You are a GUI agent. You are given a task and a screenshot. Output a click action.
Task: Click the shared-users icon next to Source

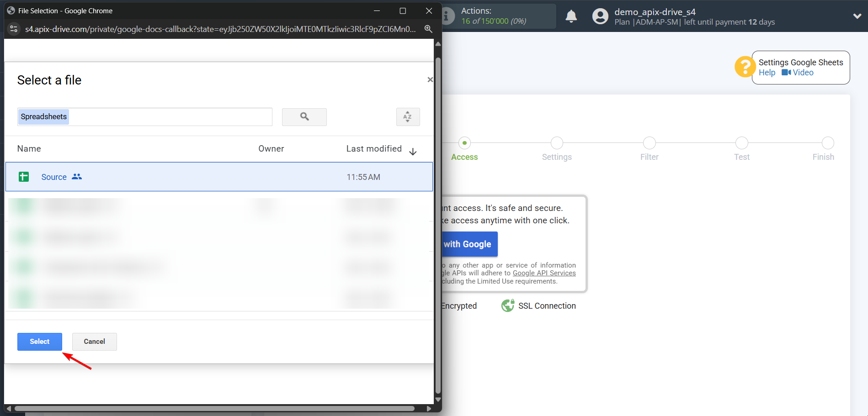[77, 177]
